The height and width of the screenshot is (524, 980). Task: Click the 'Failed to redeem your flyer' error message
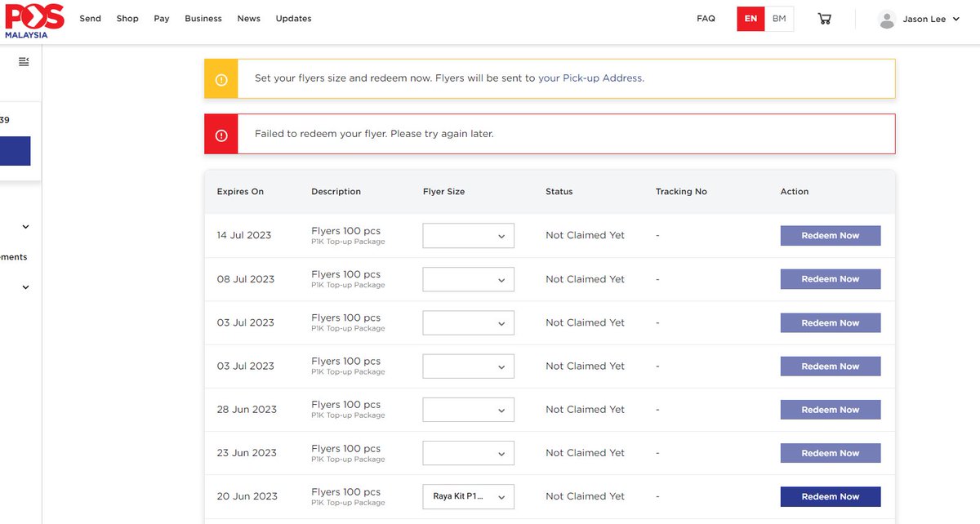pyautogui.click(x=374, y=134)
